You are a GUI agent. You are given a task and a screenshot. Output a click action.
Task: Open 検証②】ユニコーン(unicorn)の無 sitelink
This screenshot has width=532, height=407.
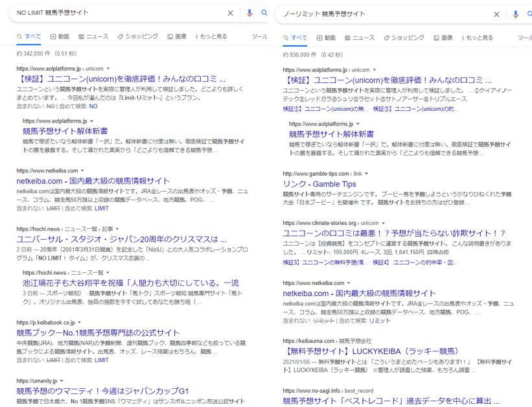click(326, 109)
